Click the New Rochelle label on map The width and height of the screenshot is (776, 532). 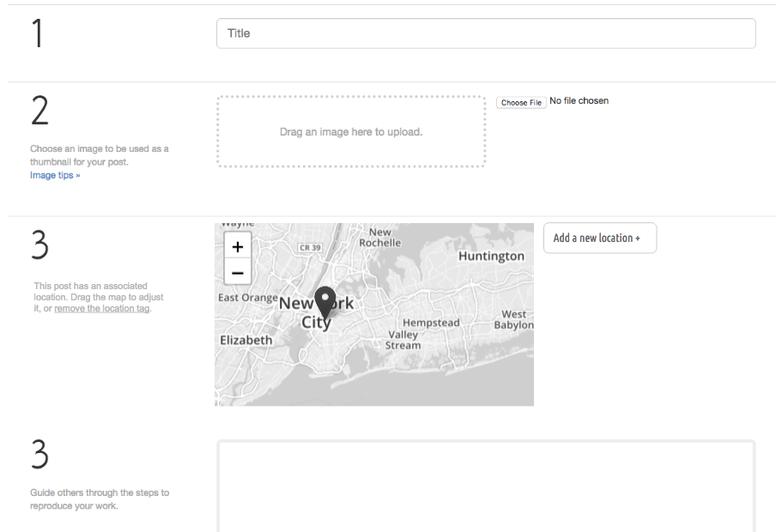[x=379, y=238]
